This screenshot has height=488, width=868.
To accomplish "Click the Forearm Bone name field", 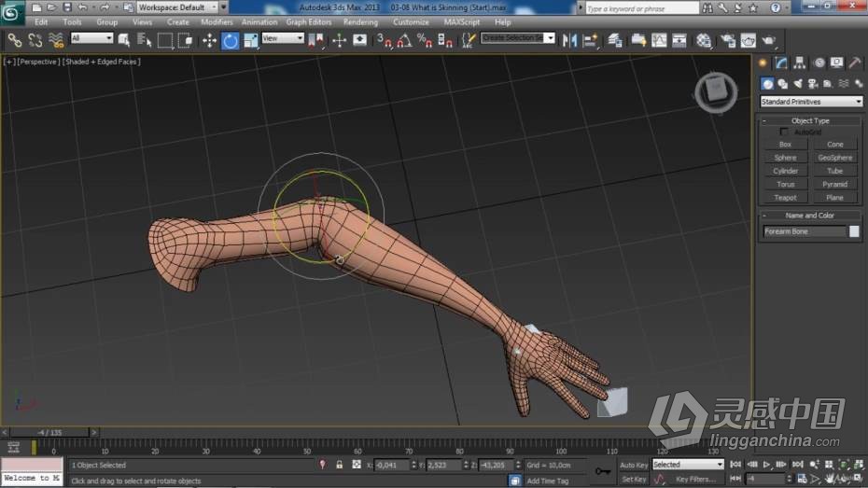I will tap(805, 231).
